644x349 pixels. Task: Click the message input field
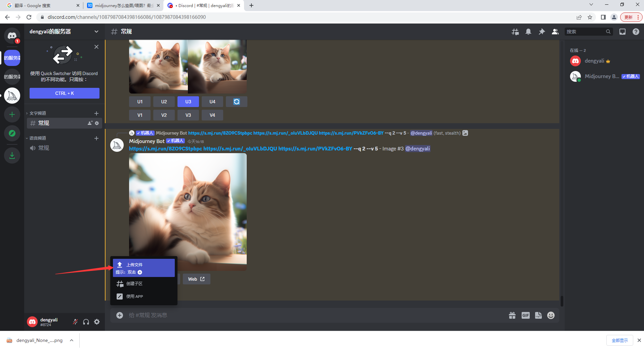(303, 315)
